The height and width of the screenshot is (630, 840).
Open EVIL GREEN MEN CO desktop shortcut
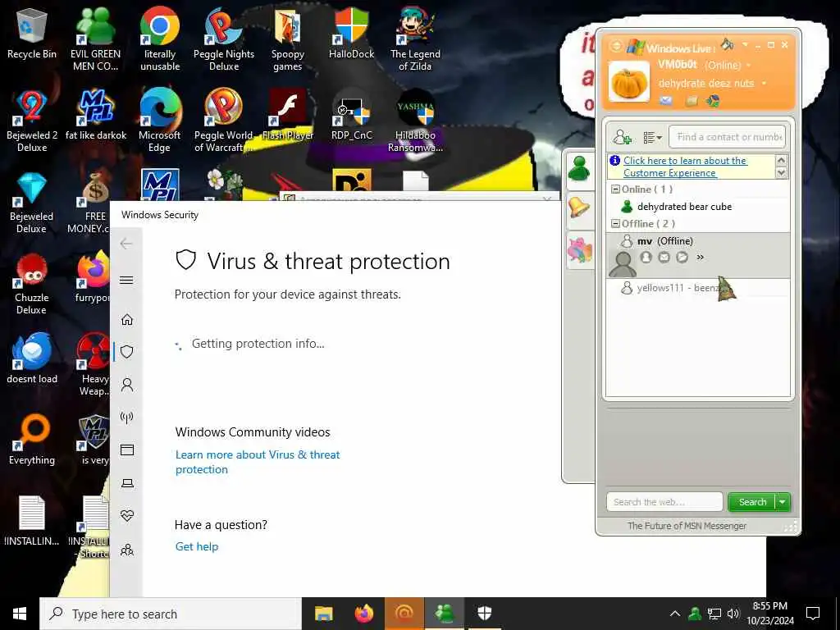point(95,40)
